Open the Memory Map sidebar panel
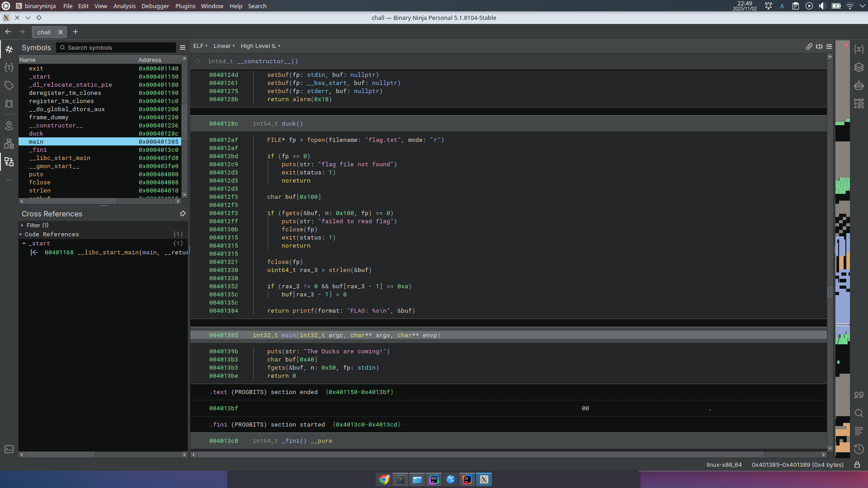 (9, 126)
